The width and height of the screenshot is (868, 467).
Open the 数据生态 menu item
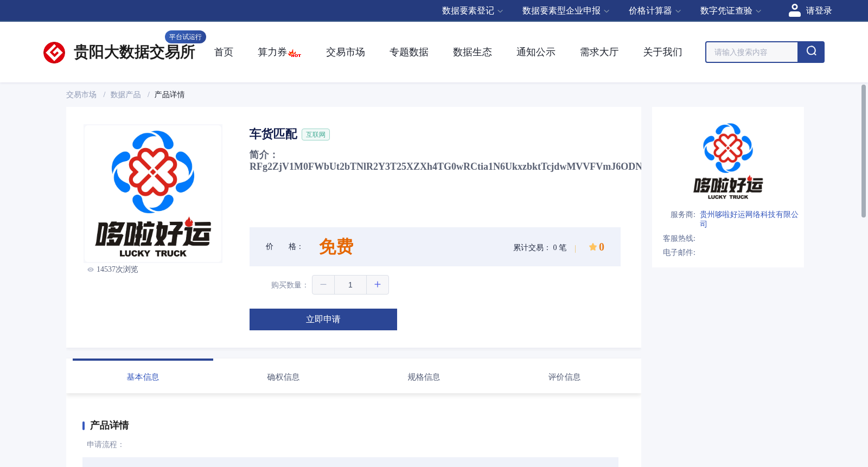coord(473,52)
